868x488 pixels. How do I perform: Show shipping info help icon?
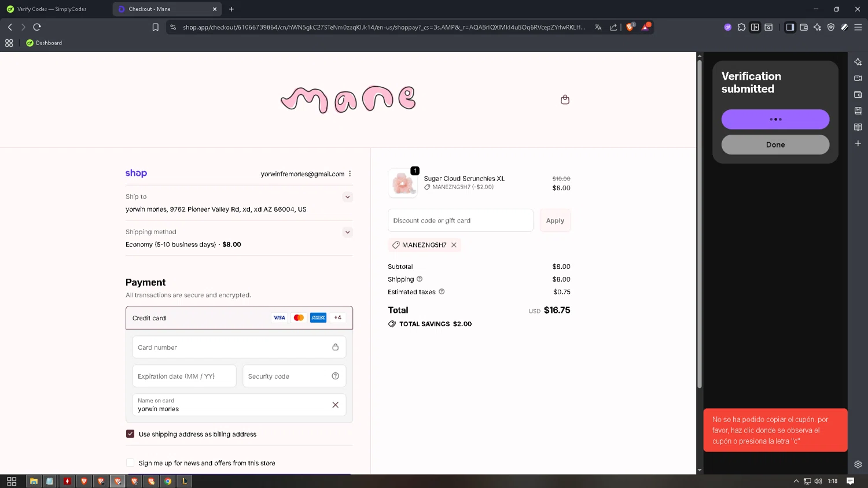[420, 279]
